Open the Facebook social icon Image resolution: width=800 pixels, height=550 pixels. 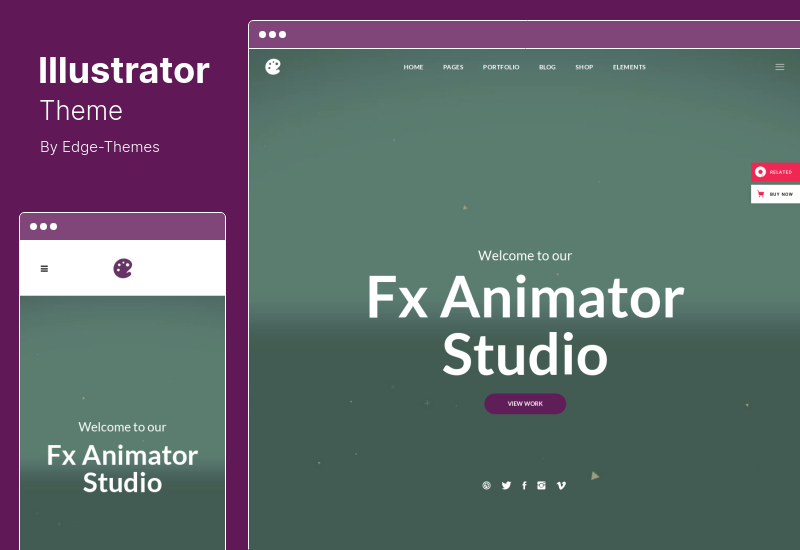point(524,485)
